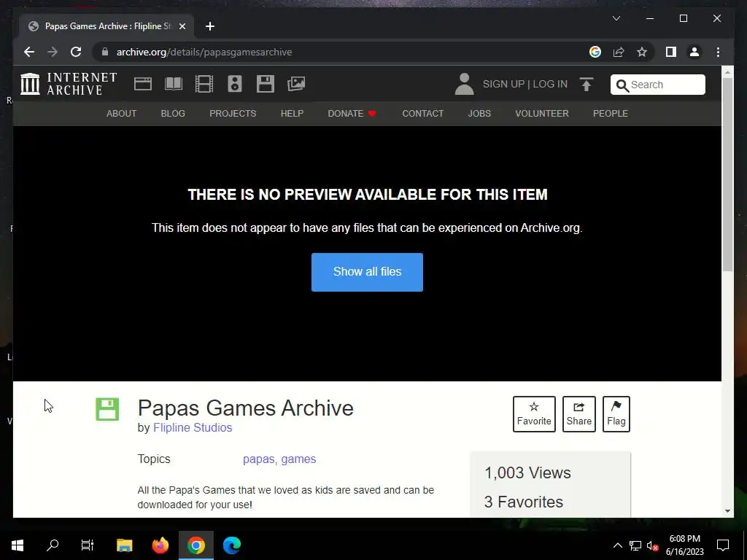
Task: Click the games topic link
Action: (298, 459)
